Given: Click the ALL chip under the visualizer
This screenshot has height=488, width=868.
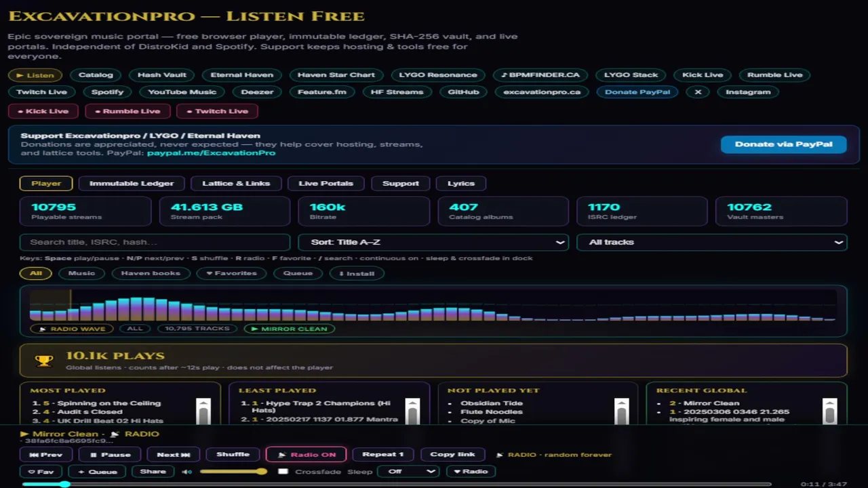Looking at the screenshot, I should tap(135, 329).
